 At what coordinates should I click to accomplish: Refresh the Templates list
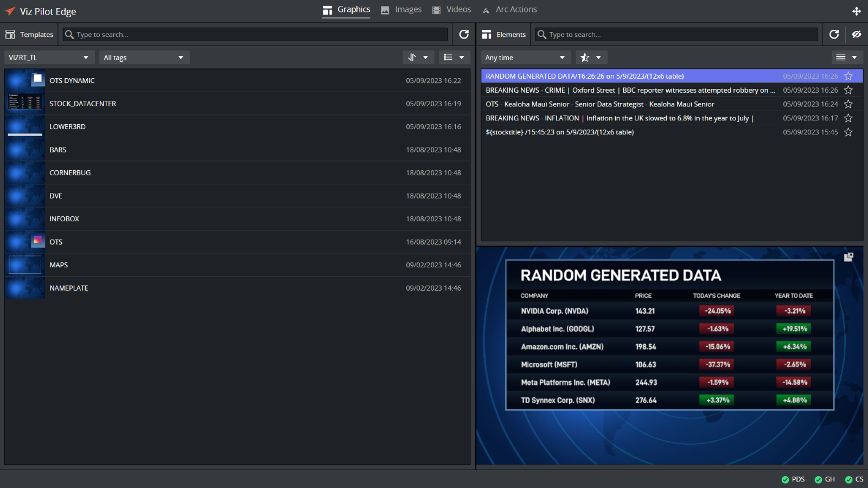tap(464, 34)
